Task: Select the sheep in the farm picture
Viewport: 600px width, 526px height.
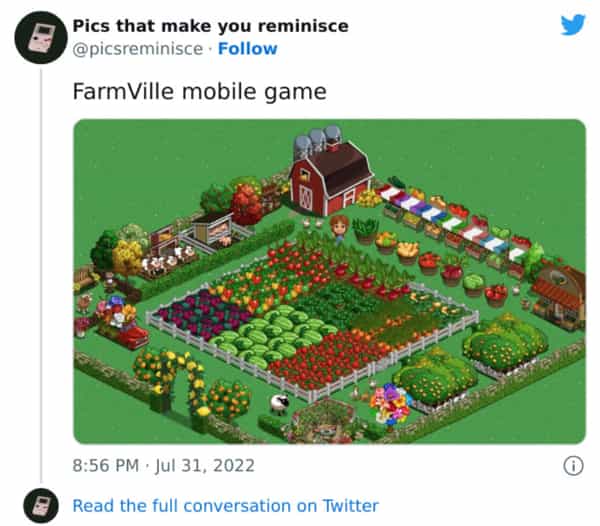Action: pyautogui.click(x=277, y=404)
